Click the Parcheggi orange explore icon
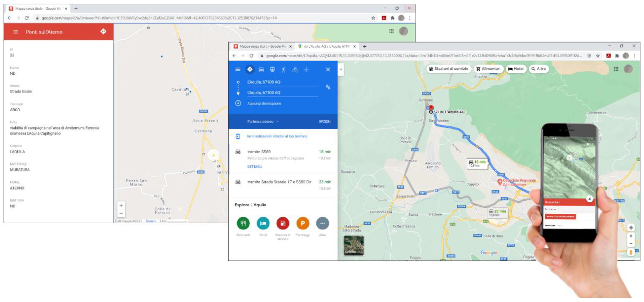This screenshot has height=302, width=644. [303, 223]
